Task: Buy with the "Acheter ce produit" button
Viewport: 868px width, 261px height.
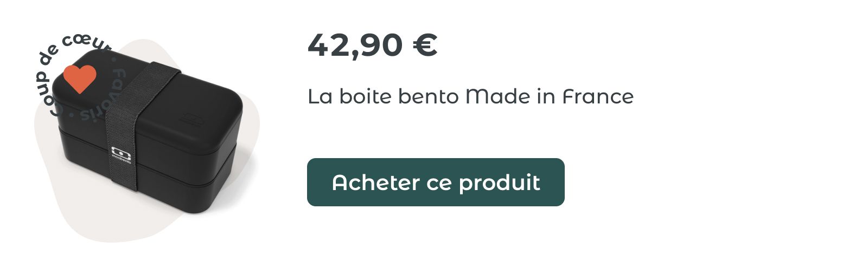Action: point(436,182)
